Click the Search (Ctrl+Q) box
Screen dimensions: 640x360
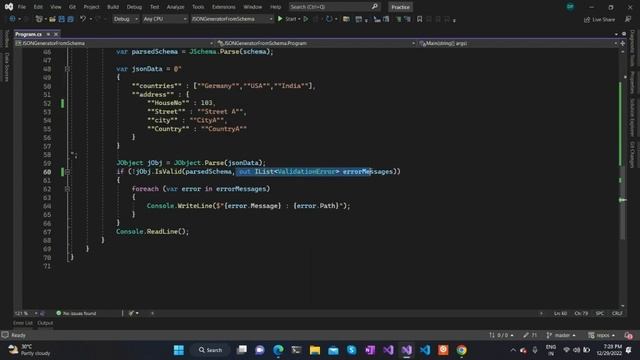click(x=334, y=7)
